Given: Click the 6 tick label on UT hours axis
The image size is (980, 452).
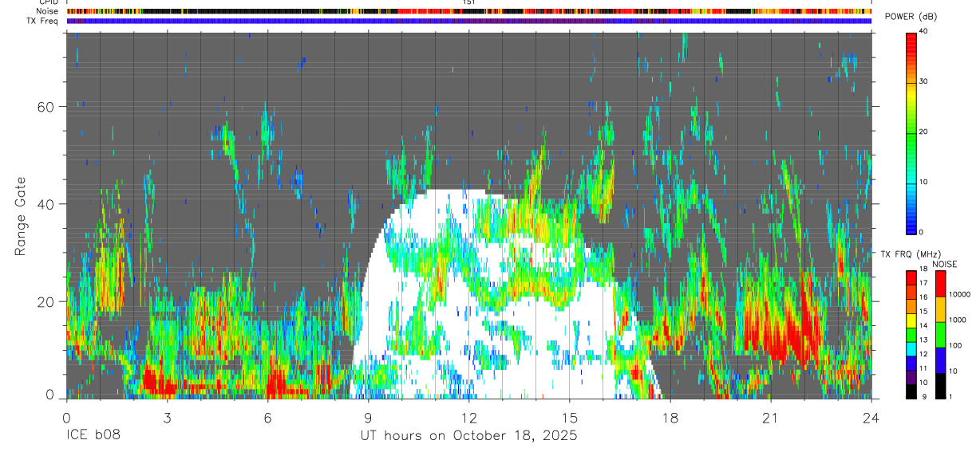Looking at the screenshot, I should pyautogui.click(x=267, y=418).
